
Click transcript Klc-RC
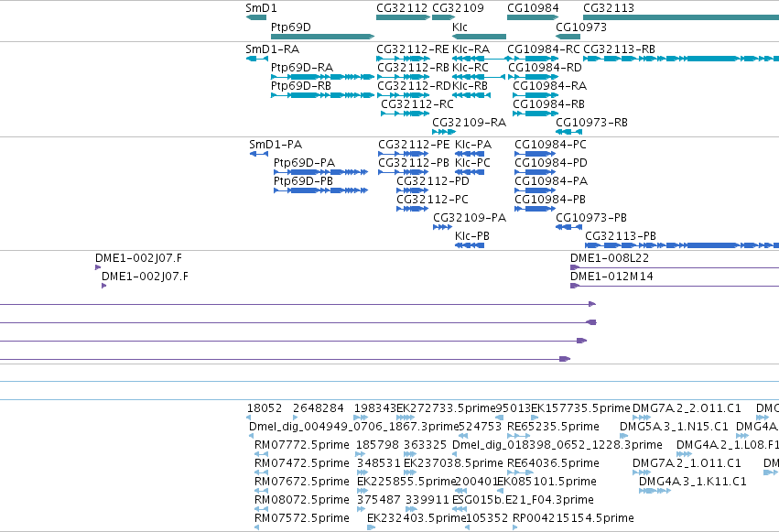[x=479, y=77]
